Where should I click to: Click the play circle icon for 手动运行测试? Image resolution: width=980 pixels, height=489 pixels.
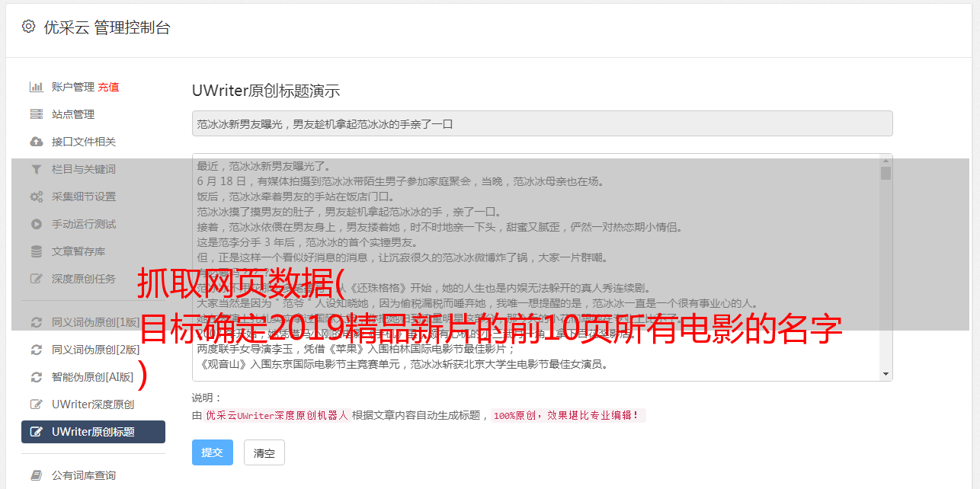(x=36, y=224)
